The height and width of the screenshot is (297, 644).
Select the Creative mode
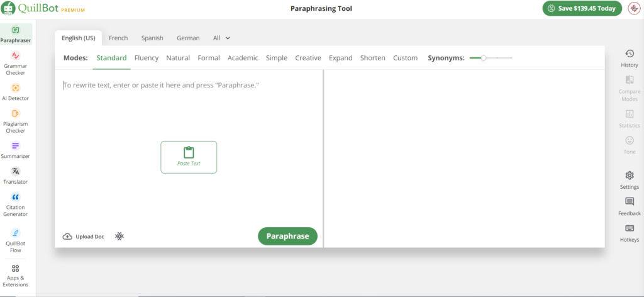pos(308,58)
